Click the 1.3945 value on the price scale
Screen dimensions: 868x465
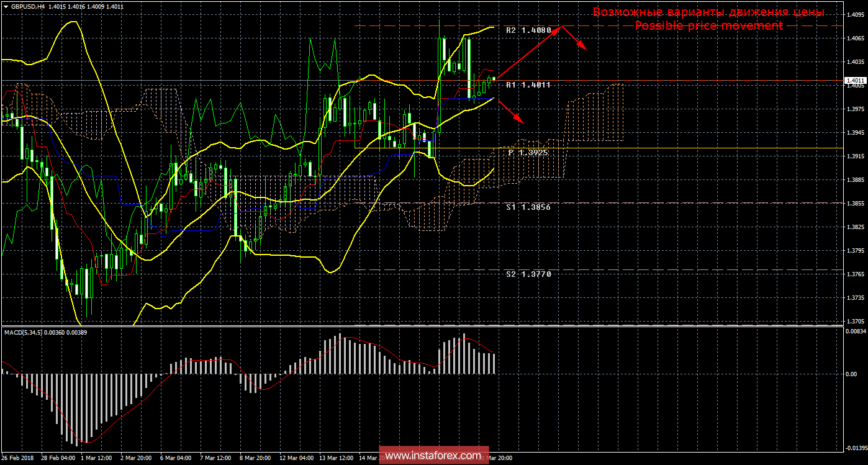pos(854,132)
